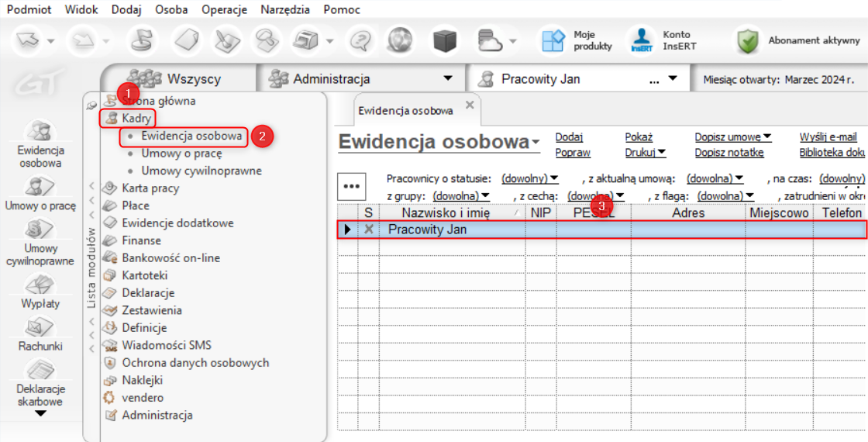Viewport: 868px width, 442px height.
Task: Open the printer toolbar dropdown arrow
Action: click(x=330, y=41)
